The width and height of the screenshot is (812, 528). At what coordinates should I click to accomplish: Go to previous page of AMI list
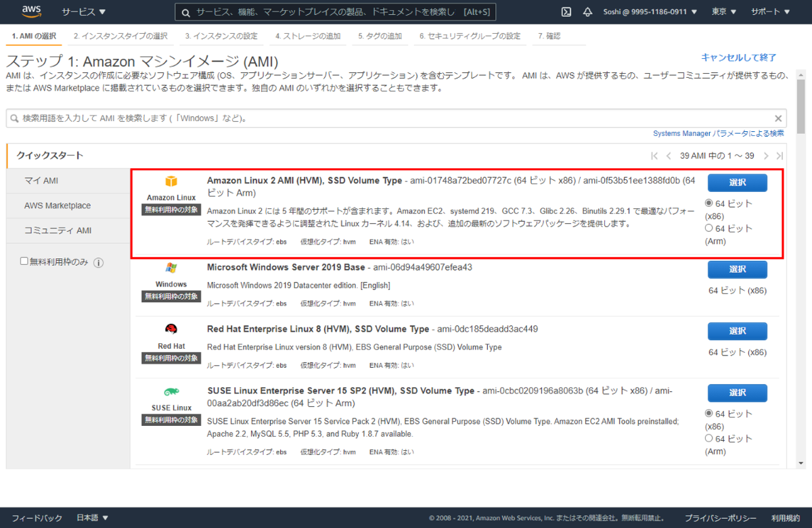coord(669,155)
